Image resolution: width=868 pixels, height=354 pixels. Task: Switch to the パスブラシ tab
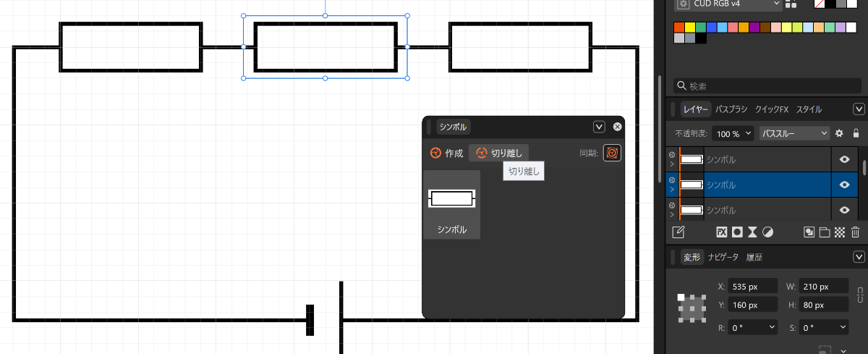731,109
